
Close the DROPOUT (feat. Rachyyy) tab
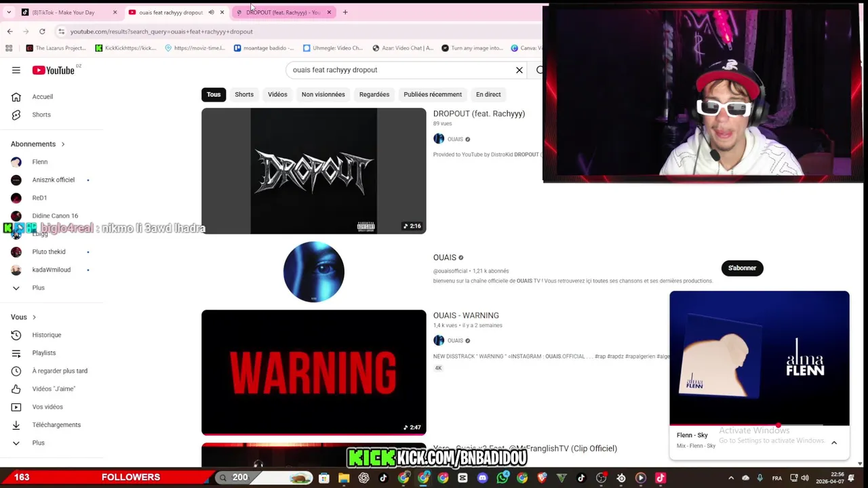coord(329,12)
